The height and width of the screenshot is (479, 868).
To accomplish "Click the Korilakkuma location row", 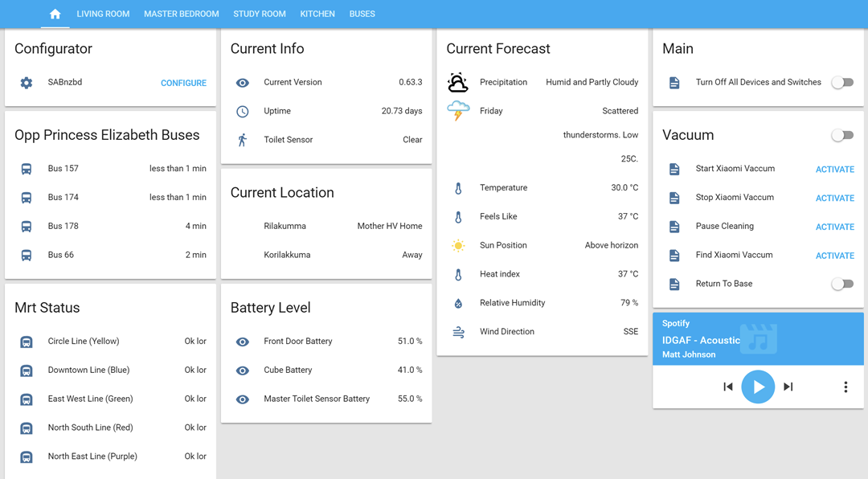I will [326, 256].
